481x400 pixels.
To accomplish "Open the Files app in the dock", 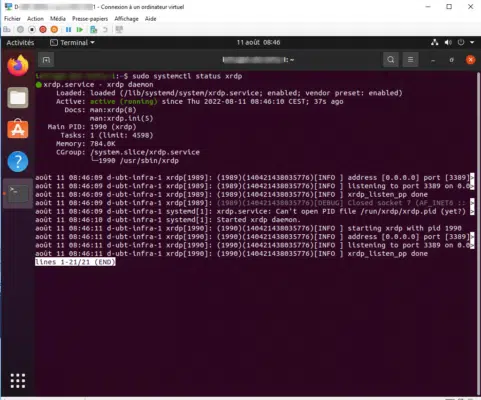I will pyautogui.click(x=18, y=98).
